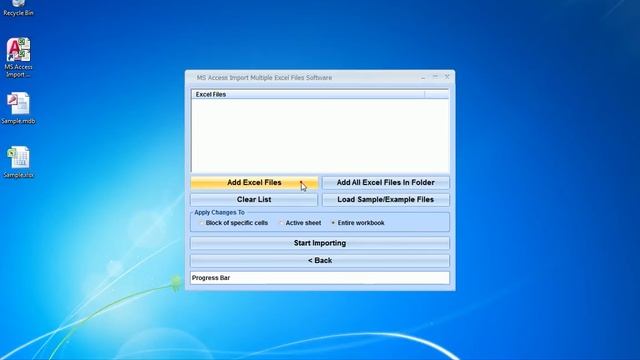Select the MS Access Import desktop shortcut
This screenshot has height=360, width=640.
[18, 58]
